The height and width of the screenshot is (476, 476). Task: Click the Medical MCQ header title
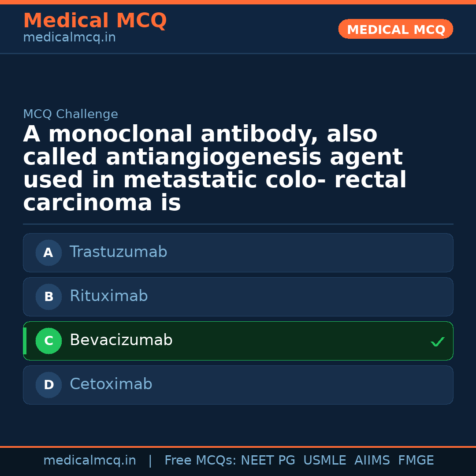(95, 21)
